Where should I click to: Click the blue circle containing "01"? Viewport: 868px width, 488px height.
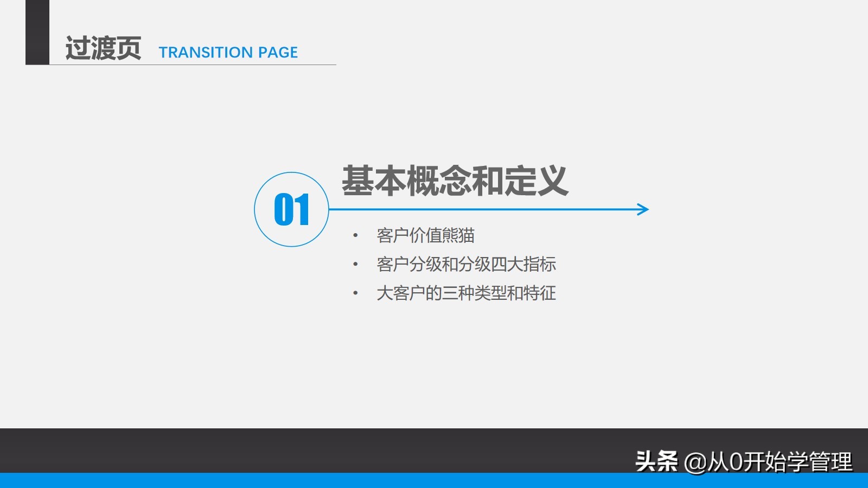click(x=292, y=209)
